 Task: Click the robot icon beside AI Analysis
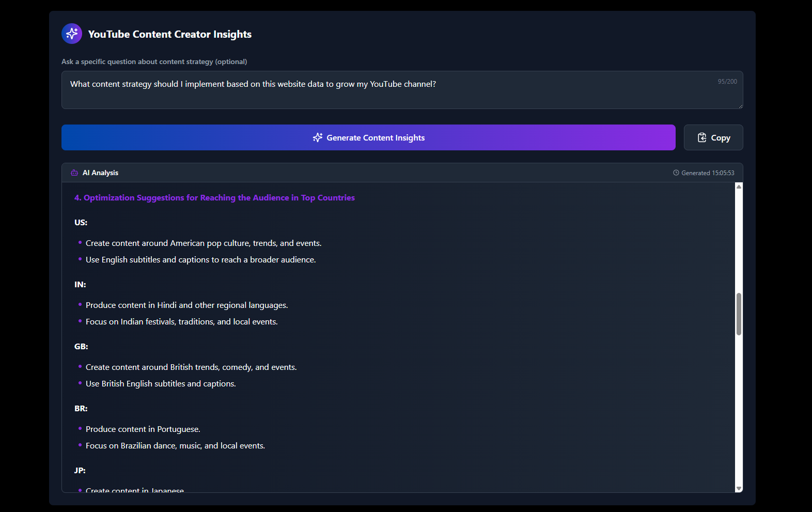click(74, 173)
